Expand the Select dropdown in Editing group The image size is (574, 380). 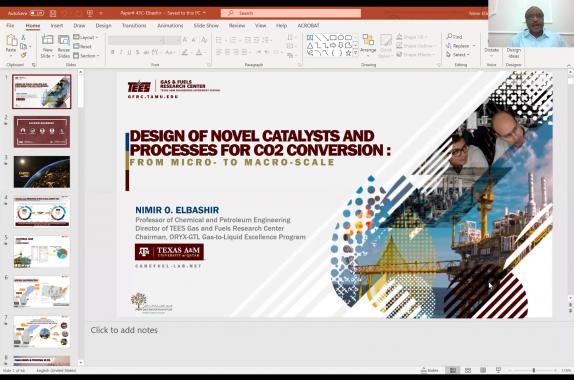458,55
